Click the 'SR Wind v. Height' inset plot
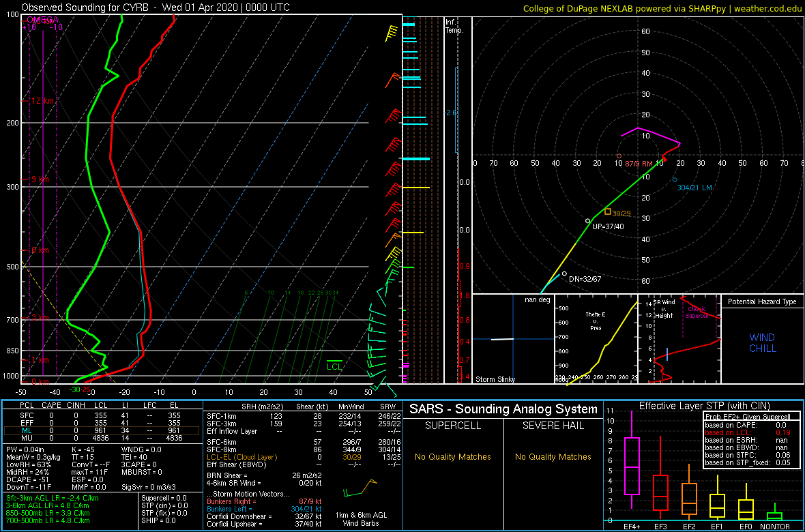Image resolution: width=805 pixels, height=532 pixels. click(x=679, y=339)
